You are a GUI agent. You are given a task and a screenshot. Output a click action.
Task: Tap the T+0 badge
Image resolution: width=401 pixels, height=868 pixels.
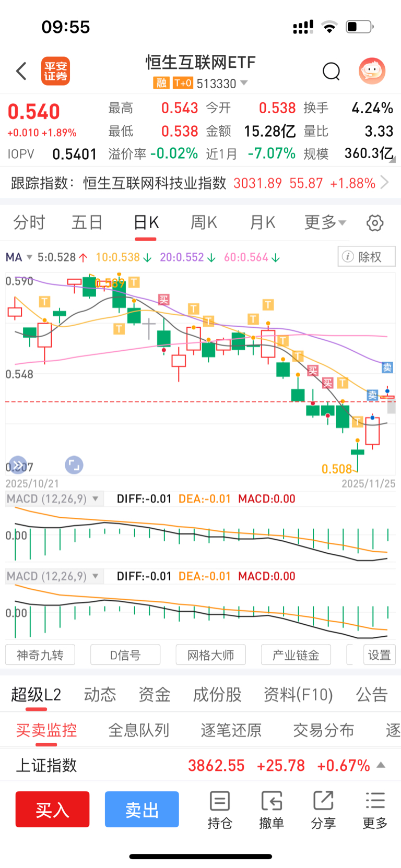click(183, 83)
